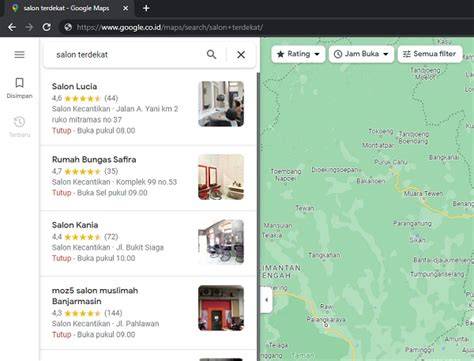Open the Jam Buka hours dropdown
This screenshot has height=361, width=474.
tap(361, 54)
